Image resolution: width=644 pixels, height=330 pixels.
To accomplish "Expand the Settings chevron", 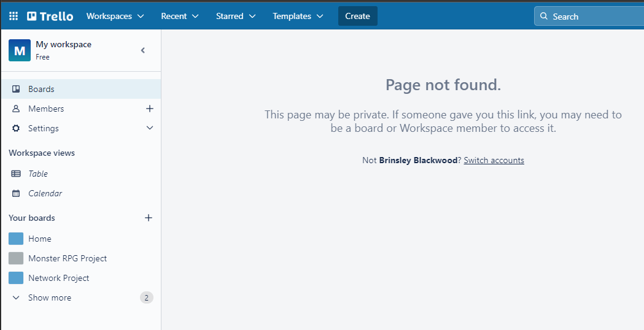I will click(150, 128).
